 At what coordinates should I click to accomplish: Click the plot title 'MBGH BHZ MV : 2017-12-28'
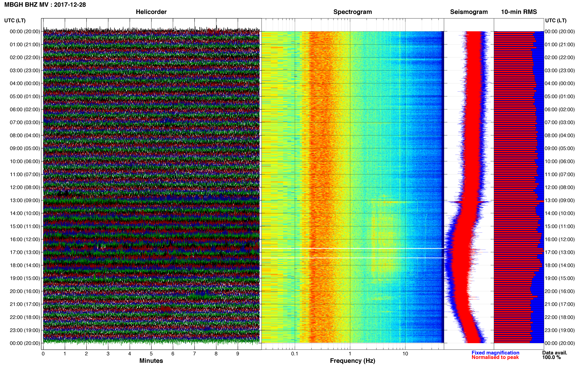(45, 5)
